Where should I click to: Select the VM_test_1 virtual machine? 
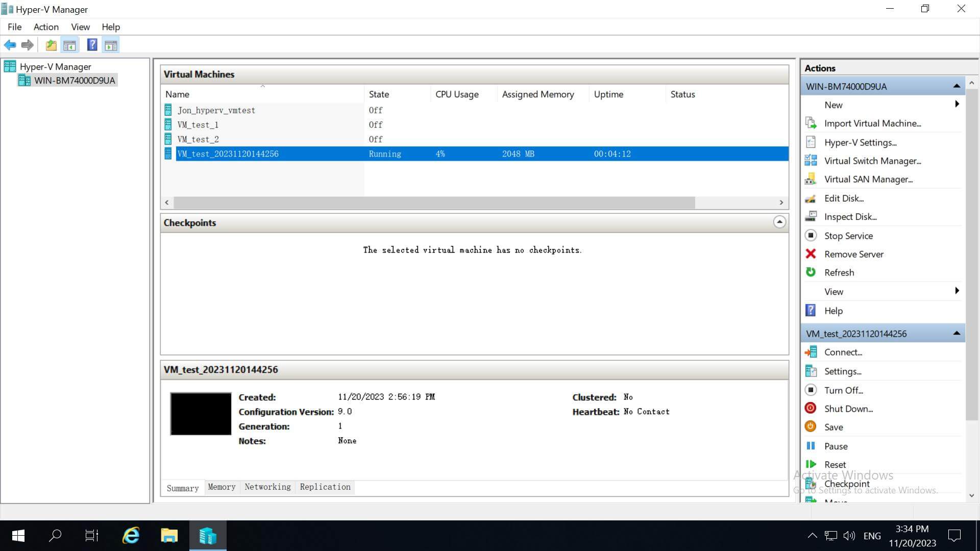[197, 124]
